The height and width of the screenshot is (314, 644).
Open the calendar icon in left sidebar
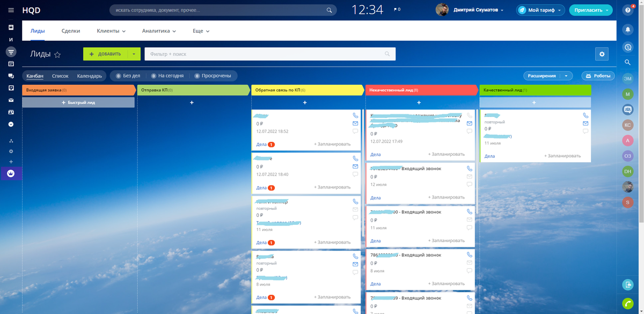(11, 64)
